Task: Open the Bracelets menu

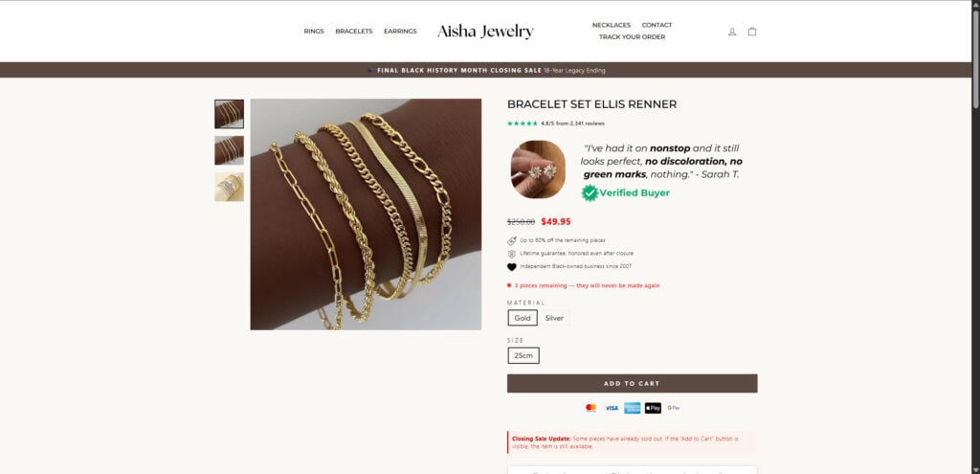Action: (x=354, y=32)
